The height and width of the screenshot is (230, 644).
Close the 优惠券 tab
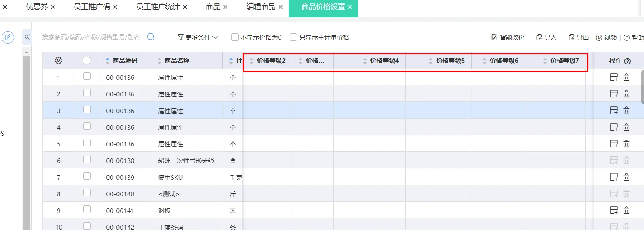pyautogui.click(x=53, y=7)
